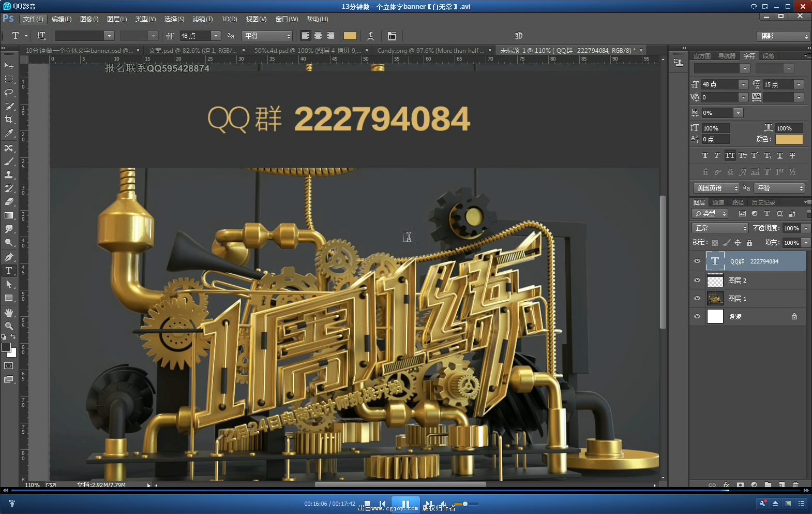Click the 图层 1 layer thumbnail
Screen dimensions: 812x514
point(715,298)
